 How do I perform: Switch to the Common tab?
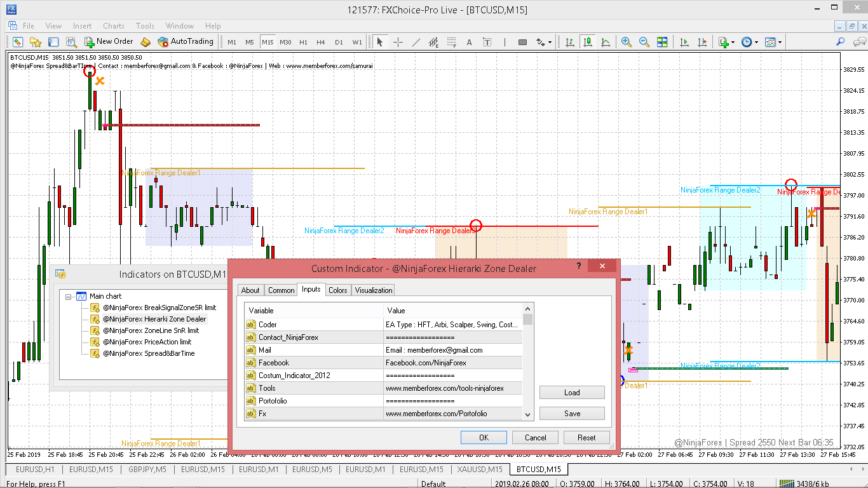click(x=281, y=290)
